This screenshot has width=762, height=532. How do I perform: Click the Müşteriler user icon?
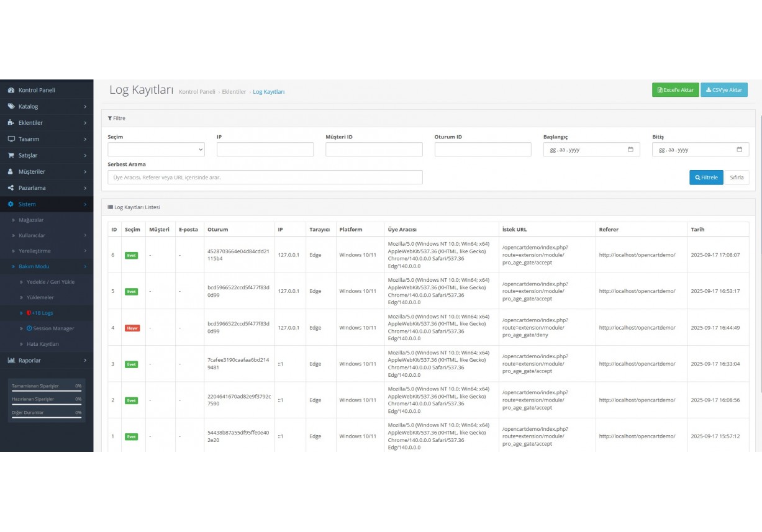point(11,172)
